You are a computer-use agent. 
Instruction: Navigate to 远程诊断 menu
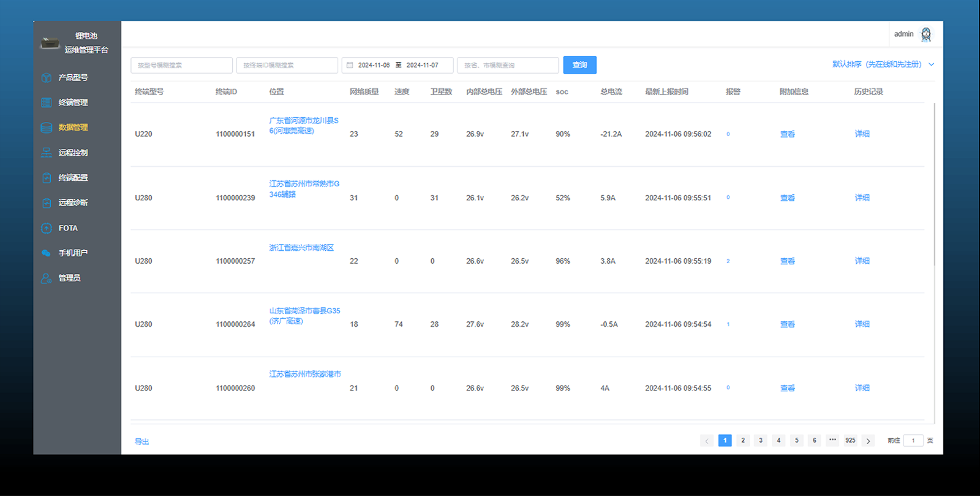73,203
